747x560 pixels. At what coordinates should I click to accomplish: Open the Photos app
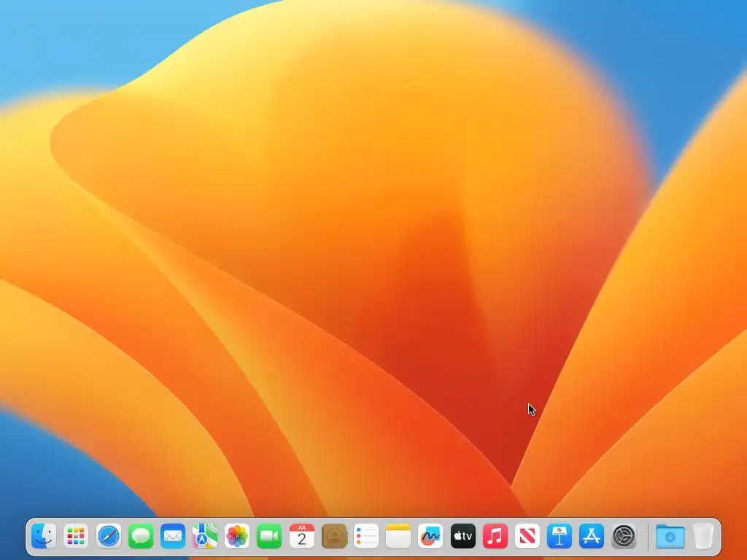point(237,536)
